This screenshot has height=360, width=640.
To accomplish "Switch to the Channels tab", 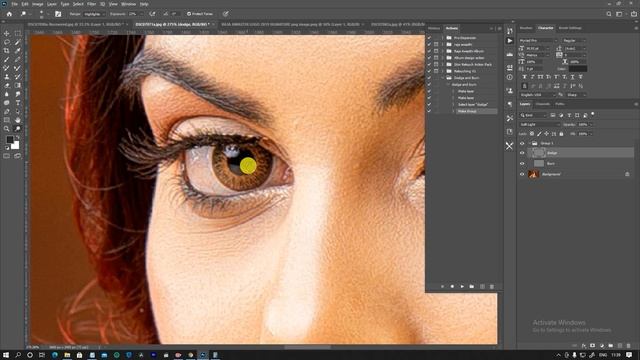I will click(542, 104).
